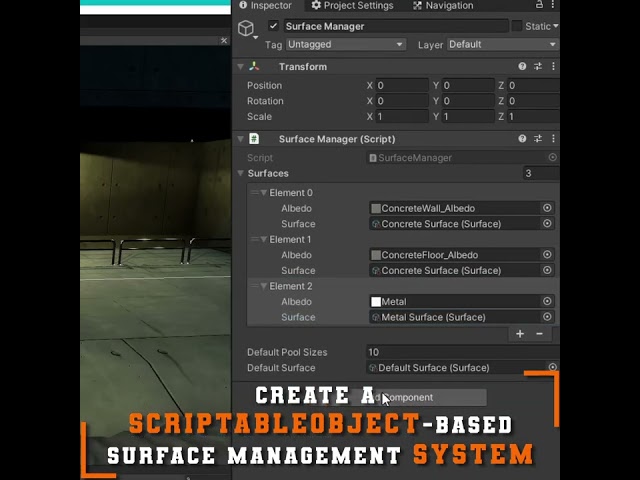Open the Static dropdown arrow
The height and width of the screenshot is (480, 640).
pos(556,26)
